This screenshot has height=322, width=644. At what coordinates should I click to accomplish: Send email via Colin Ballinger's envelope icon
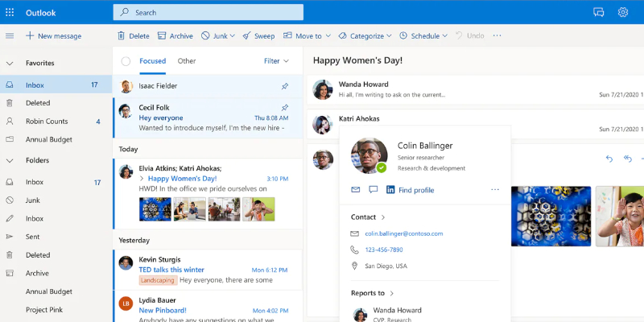click(355, 190)
